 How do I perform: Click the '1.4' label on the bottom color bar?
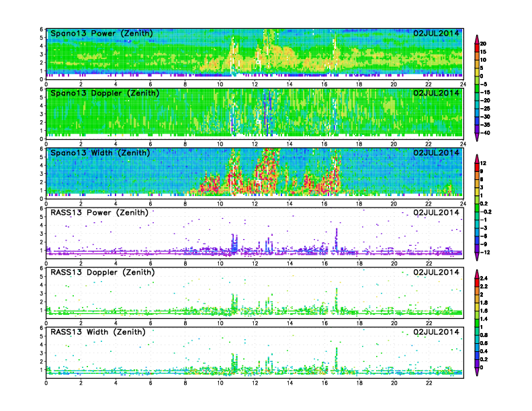[x=484, y=319]
